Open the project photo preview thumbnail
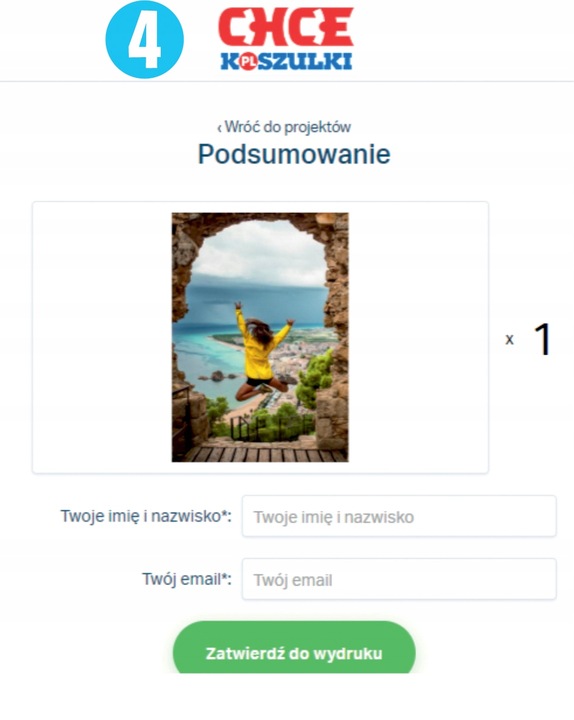The image size is (574, 720). point(260,337)
